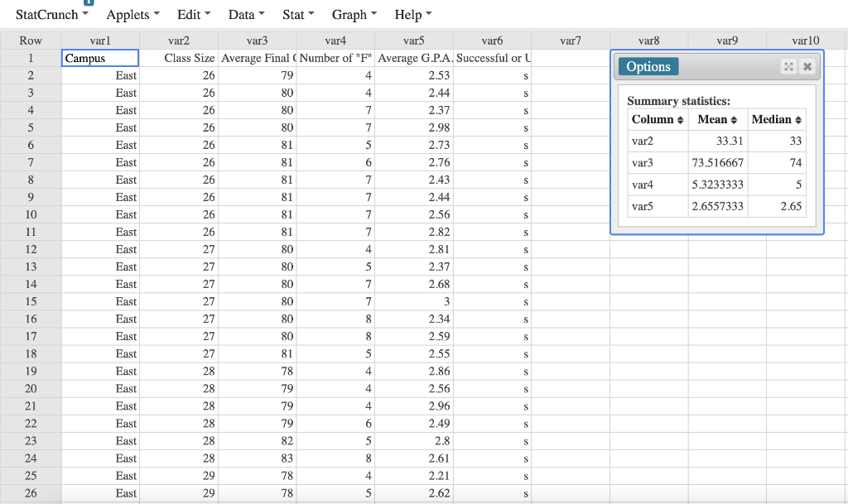This screenshot has width=848, height=504.
Task: Select the var10 column header
Action: click(x=806, y=40)
